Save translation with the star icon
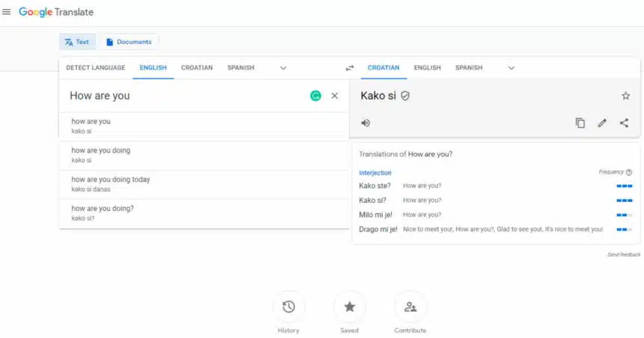 tap(625, 96)
